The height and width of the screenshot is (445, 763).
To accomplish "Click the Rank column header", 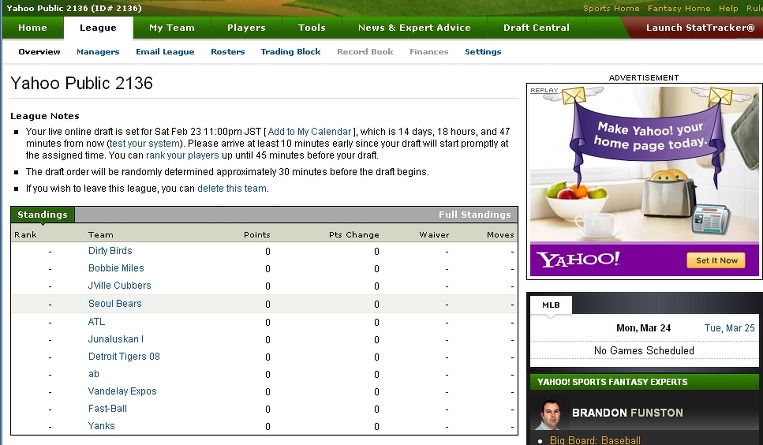I will [25, 235].
